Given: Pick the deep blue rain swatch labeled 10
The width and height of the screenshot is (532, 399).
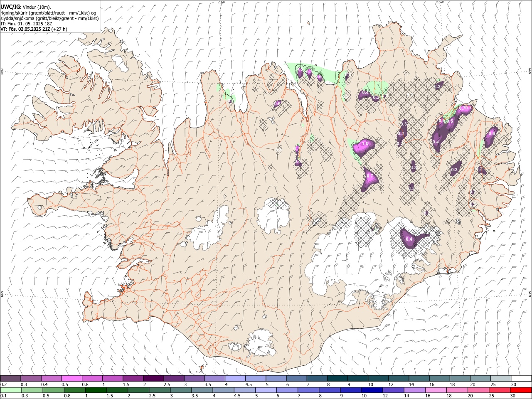Looking at the screenshot, I should (x=372, y=390).
